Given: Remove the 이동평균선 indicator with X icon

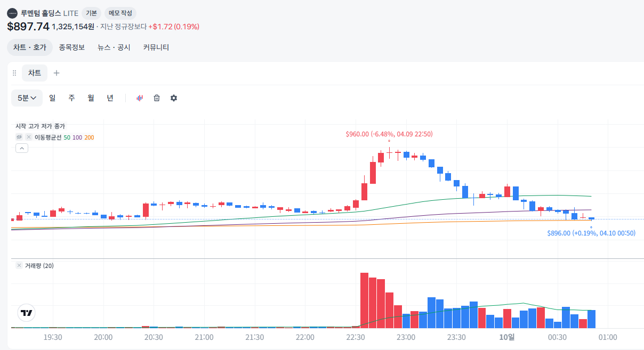Looking at the screenshot, I should point(29,137).
